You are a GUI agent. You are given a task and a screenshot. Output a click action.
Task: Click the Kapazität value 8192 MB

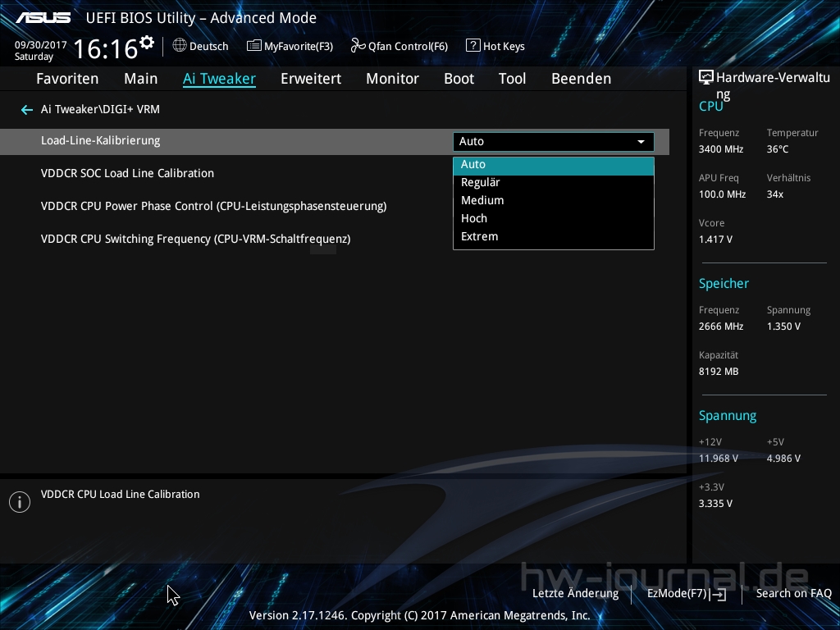(x=719, y=372)
